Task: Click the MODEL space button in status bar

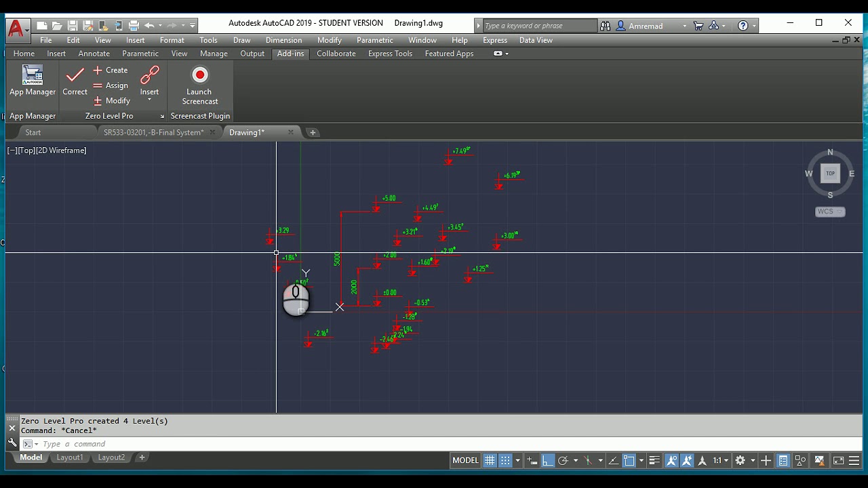Action: [x=465, y=460]
